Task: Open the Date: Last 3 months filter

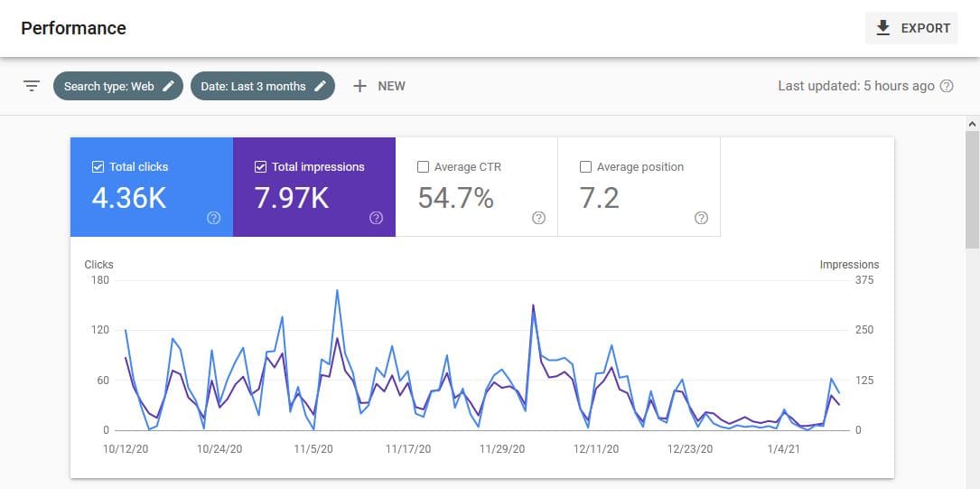Action: [x=253, y=86]
